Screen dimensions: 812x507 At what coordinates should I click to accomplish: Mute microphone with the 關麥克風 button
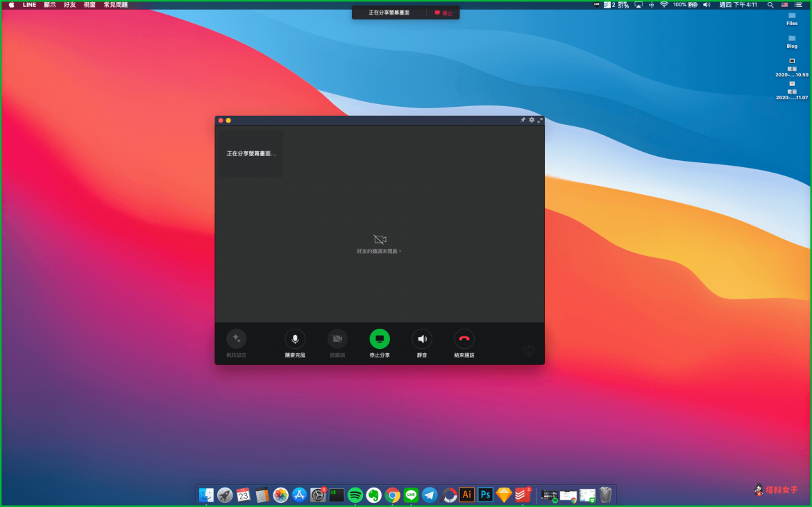295,339
